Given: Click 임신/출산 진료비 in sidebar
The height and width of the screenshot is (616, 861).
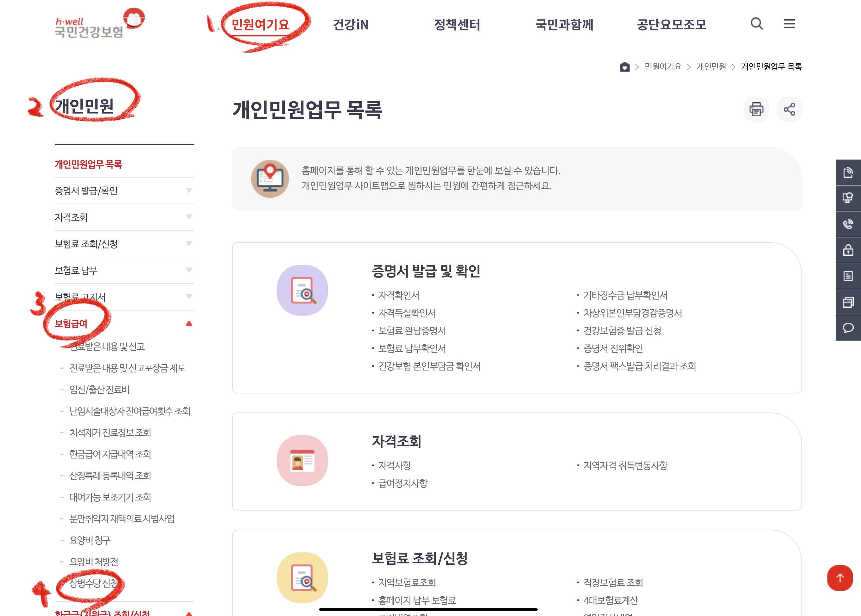Looking at the screenshot, I should click(x=99, y=390).
